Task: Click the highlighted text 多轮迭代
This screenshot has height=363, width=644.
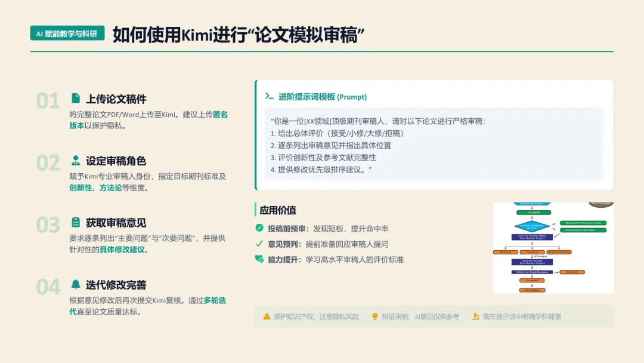Action: point(215,300)
